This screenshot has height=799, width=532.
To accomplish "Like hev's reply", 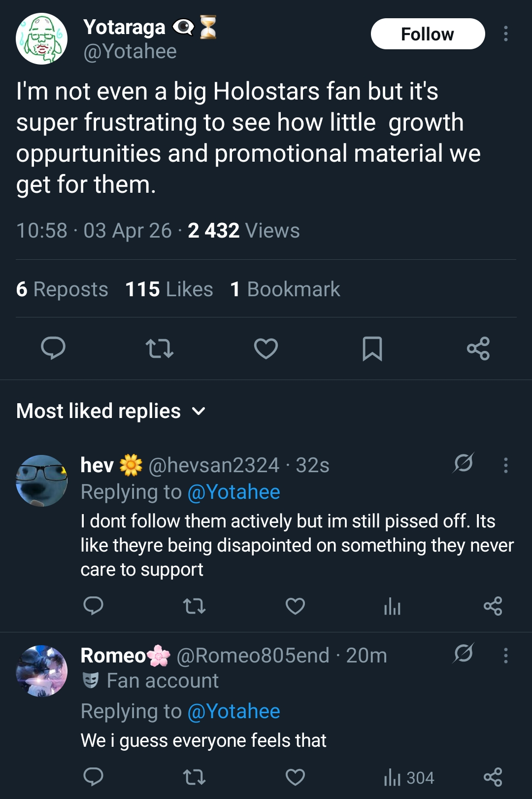I will (295, 606).
